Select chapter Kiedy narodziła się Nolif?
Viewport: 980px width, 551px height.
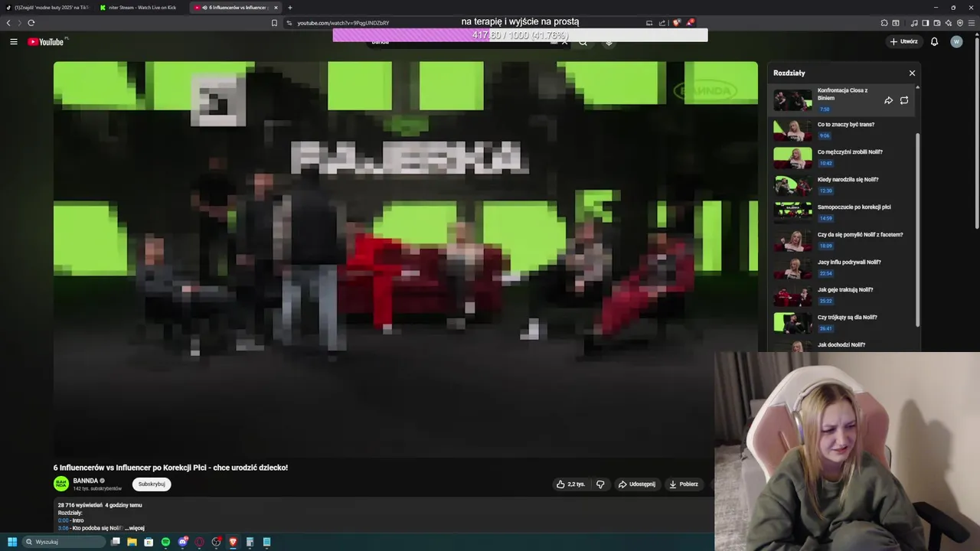tap(842, 185)
